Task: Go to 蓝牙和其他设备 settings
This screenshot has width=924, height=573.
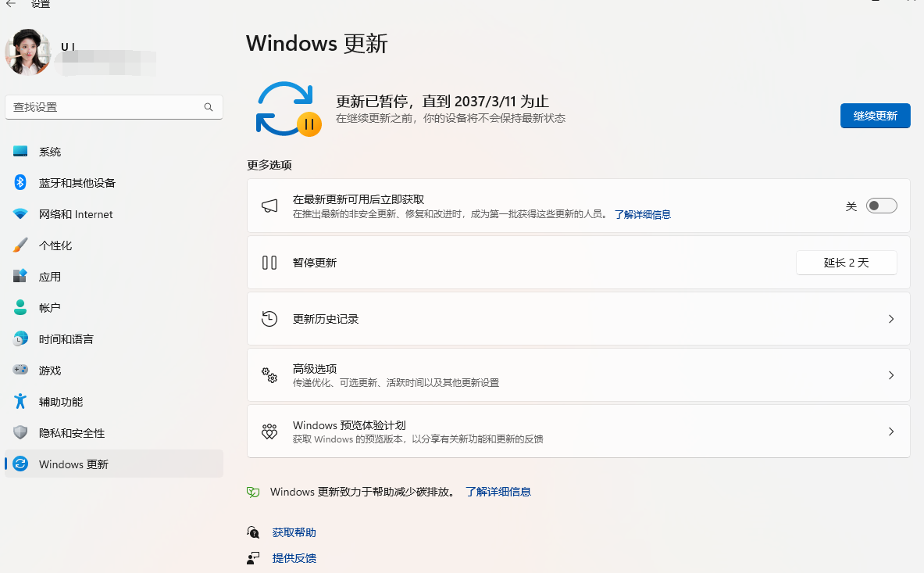Action: click(114, 183)
